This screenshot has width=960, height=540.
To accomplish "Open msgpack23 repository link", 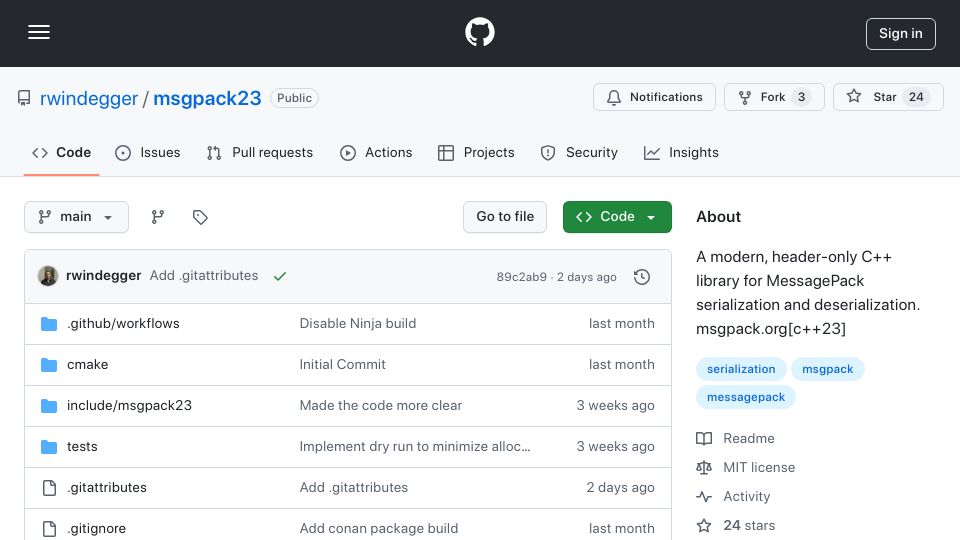I will point(207,98).
